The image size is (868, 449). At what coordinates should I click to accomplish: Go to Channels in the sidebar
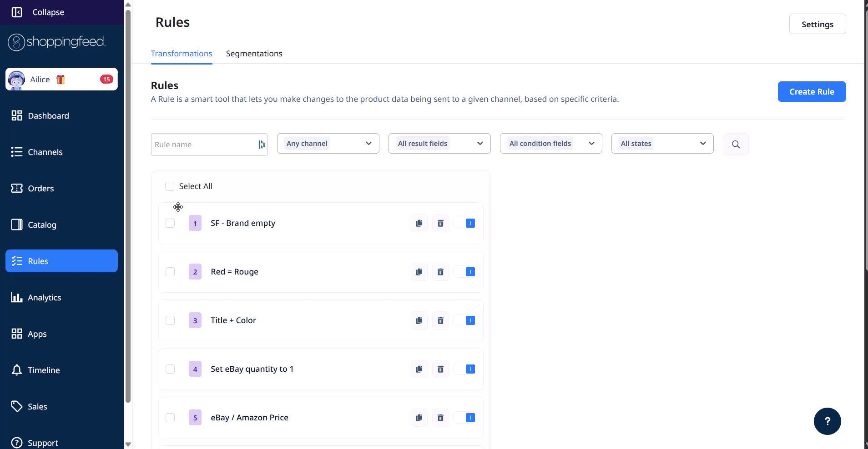click(61, 152)
